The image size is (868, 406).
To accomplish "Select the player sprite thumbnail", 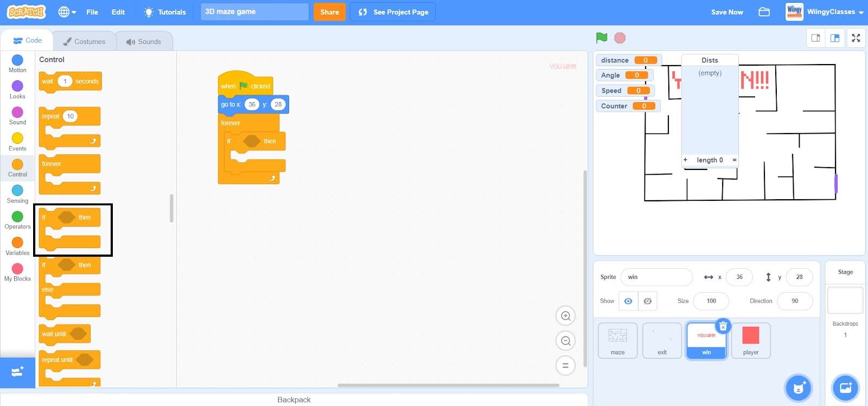I will pos(751,340).
